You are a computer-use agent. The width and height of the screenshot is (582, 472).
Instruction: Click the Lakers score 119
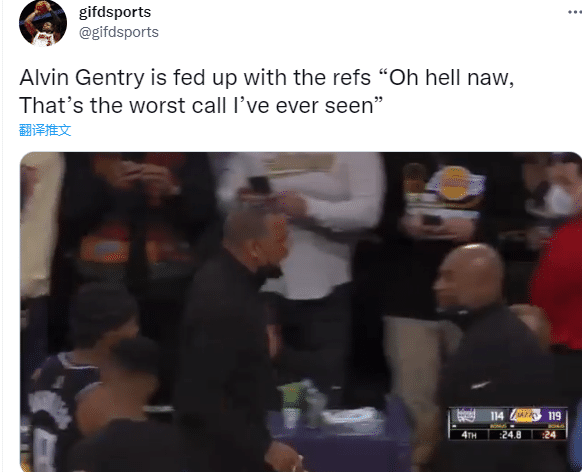click(555, 416)
